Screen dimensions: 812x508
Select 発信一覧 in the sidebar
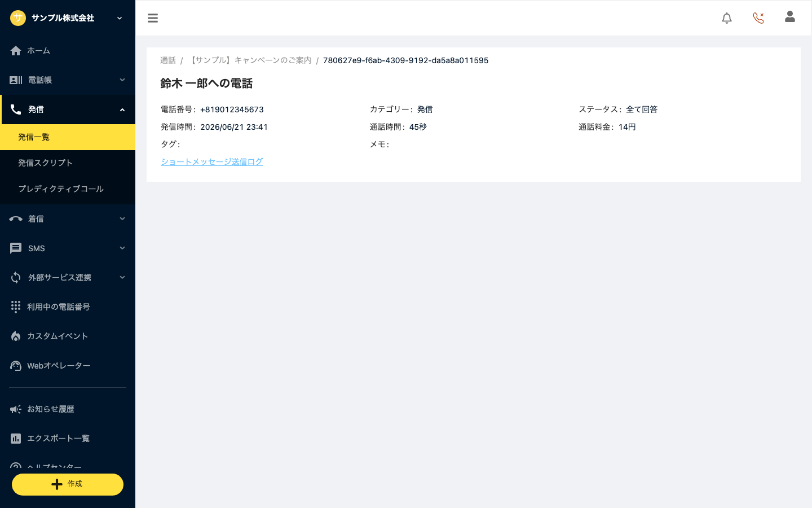pos(68,137)
